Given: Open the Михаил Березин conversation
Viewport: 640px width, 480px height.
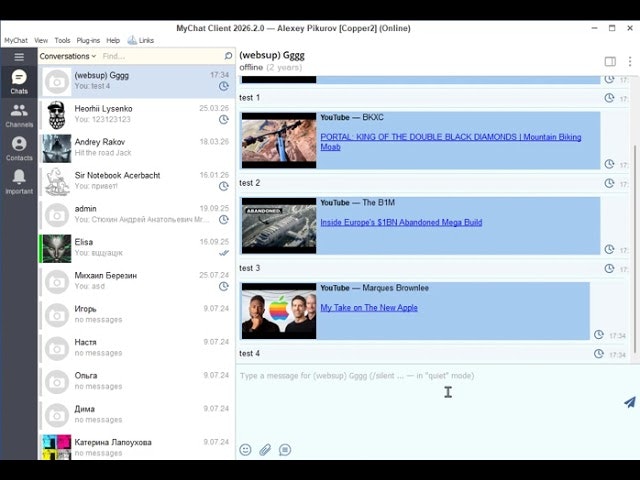Looking at the screenshot, I should coord(137,282).
